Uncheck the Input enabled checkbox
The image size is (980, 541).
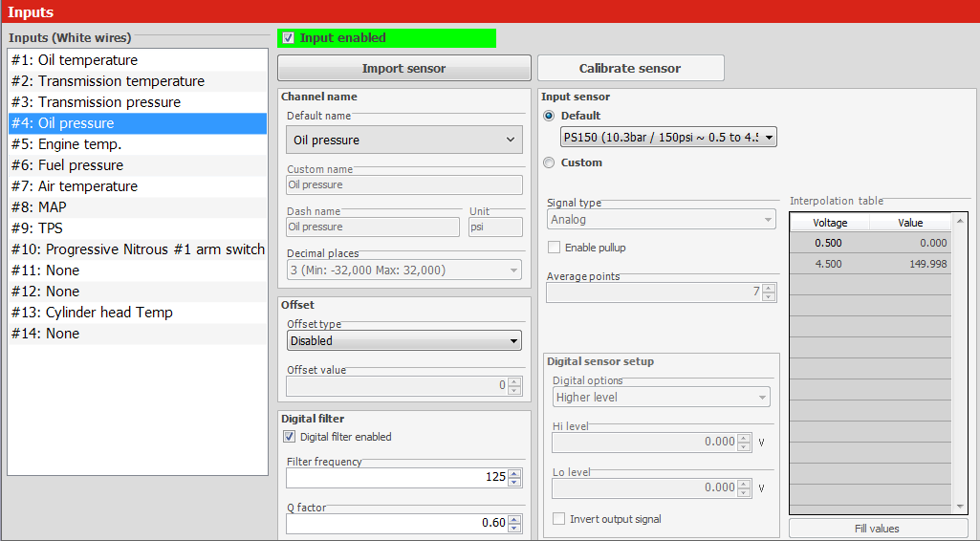pos(289,38)
